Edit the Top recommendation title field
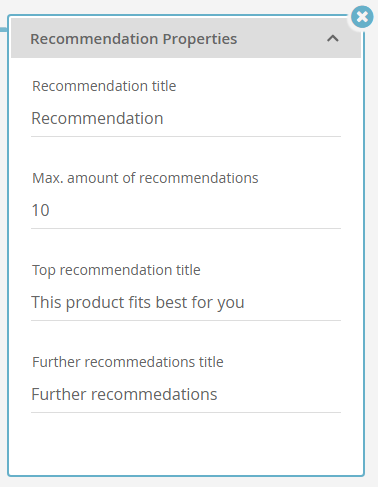The width and height of the screenshot is (378, 487). 186,303
